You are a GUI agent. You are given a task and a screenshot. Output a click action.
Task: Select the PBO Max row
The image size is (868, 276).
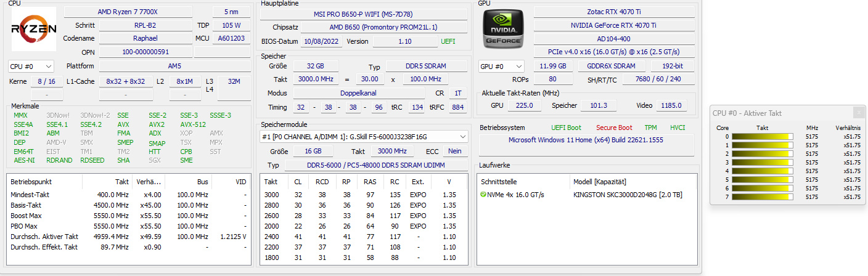click(x=129, y=226)
